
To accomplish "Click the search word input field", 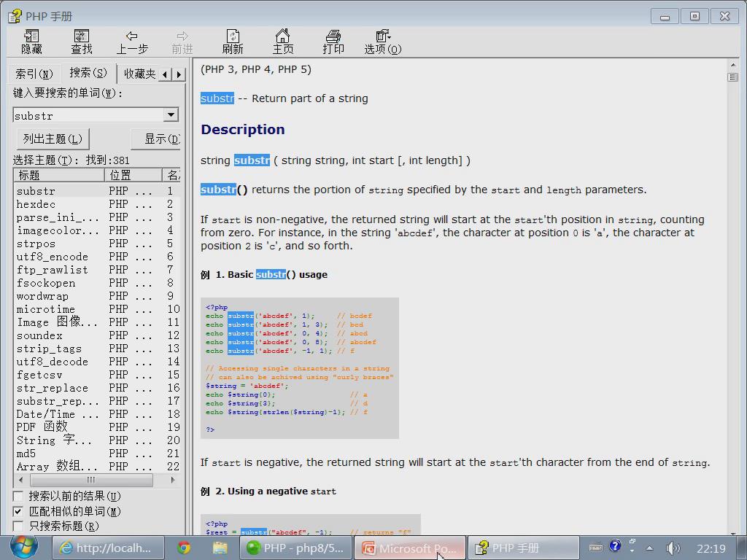I will click(x=88, y=114).
